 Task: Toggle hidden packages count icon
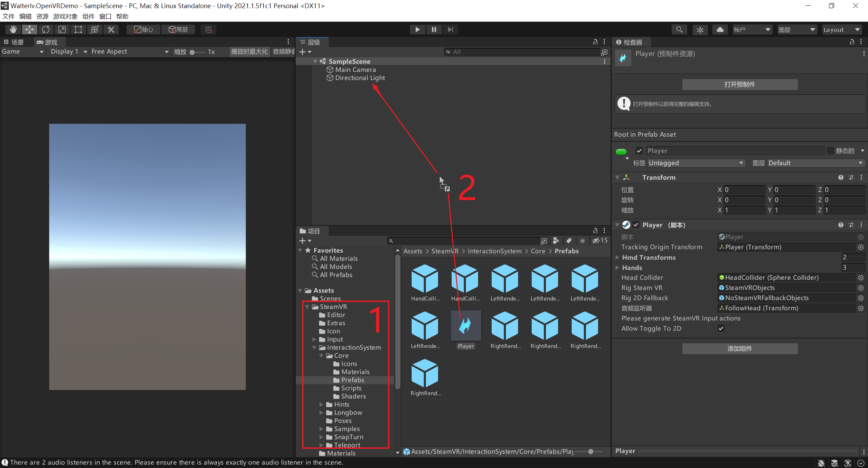coord(600,240)
